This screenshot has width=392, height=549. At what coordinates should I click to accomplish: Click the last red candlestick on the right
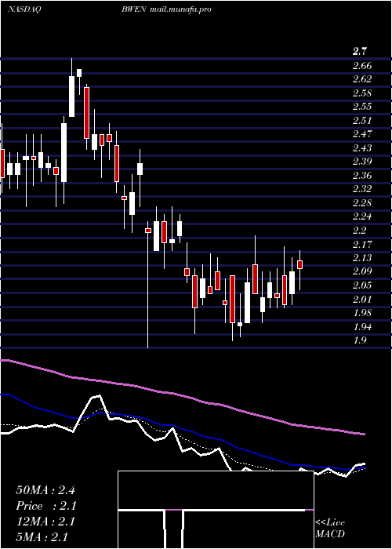(x=299, y=264)
